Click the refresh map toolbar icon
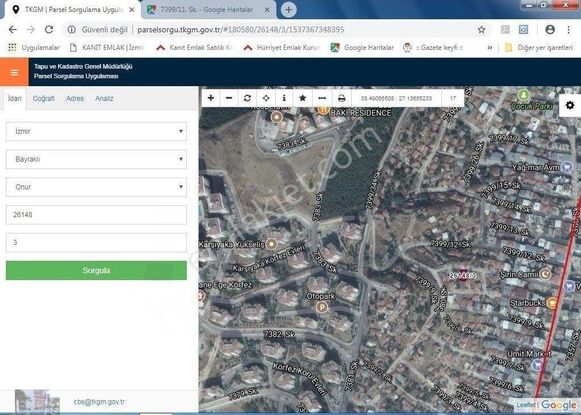The width and height of the screenshot is (581, 415). 248,98
